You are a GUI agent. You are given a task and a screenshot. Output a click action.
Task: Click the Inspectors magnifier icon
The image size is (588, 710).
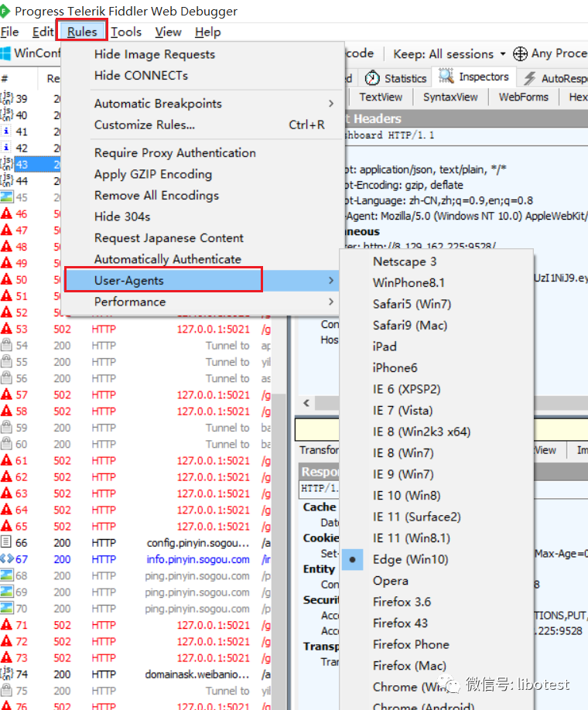(446, 76)
